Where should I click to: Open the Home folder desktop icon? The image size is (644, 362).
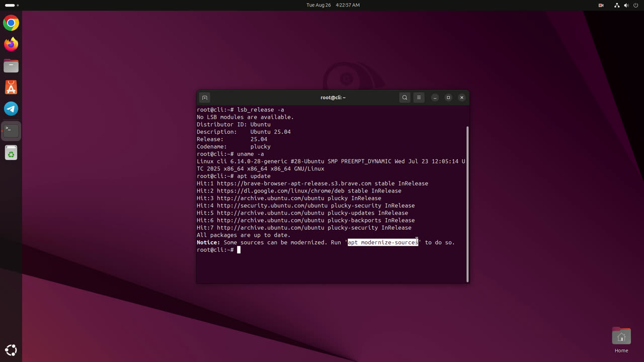[x=621, y=340]
